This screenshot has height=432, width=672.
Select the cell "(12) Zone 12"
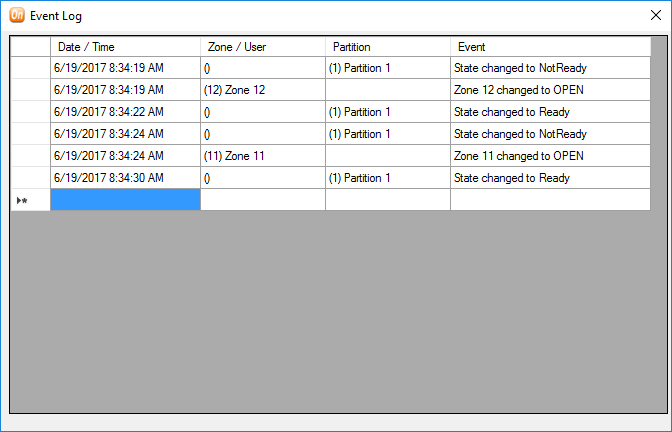pyautogui.click(x=263, y=90)
